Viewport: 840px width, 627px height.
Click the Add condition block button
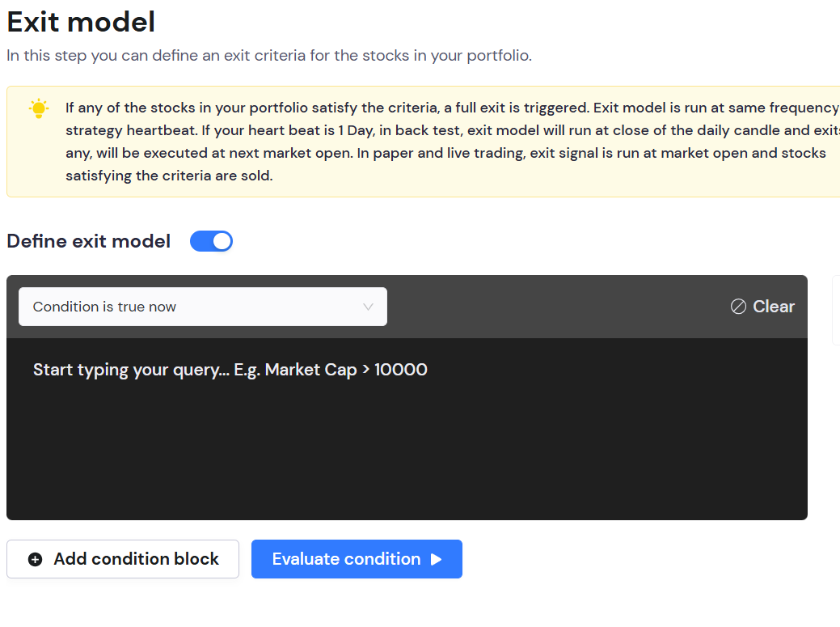pyautogui.click(x=123, y=559)
